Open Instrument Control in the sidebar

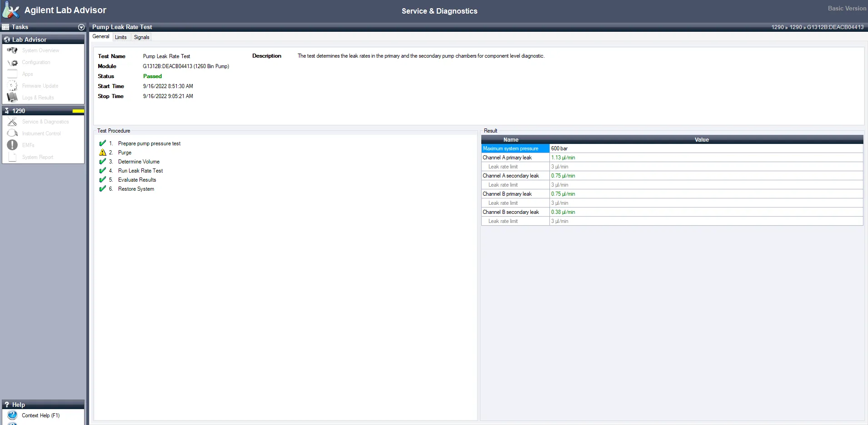point(41,133)
